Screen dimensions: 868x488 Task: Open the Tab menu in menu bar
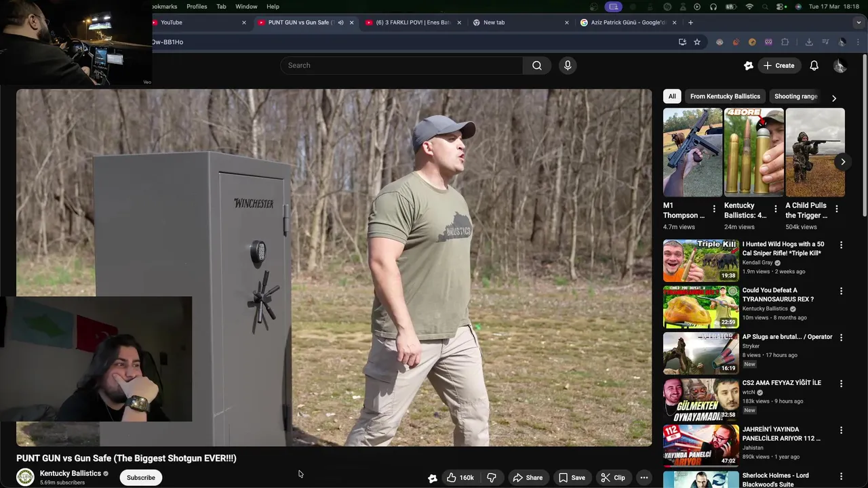tap(221, 6)
